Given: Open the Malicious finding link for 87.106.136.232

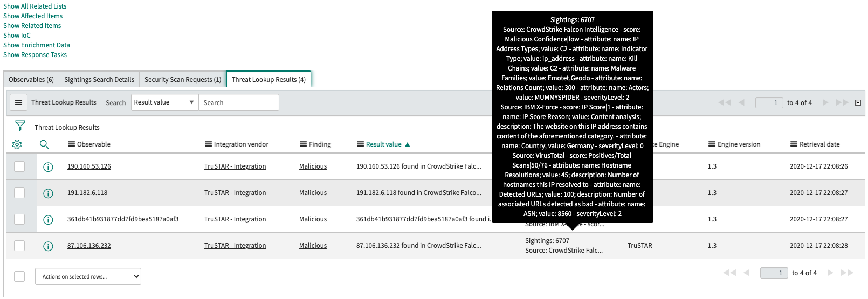Looking at the screenshot, I should point(313,246).
